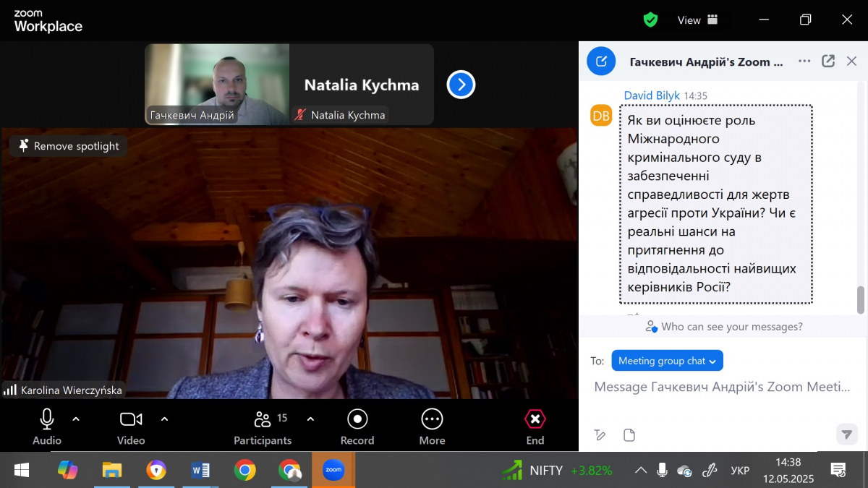The width and height of the screenshot is (868, 488).
Task: Expand the caret next to Participants
Action: click(310, 419)
